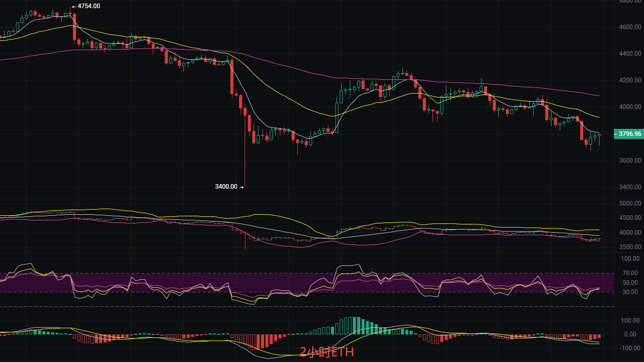Viewport: 644px width, 362px height.
Task: Click the 2小时ETH watermark text
Action: click(x=326, y=352)
